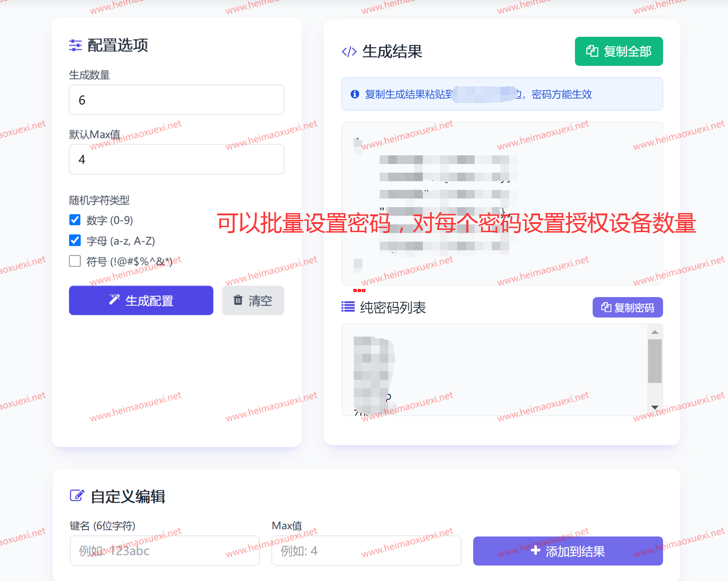This screenshot has height=581, width=728.
Task: Uncheck the 字母 (a-z, A-Z) checkbox
Action: click(x=75, y=240)
